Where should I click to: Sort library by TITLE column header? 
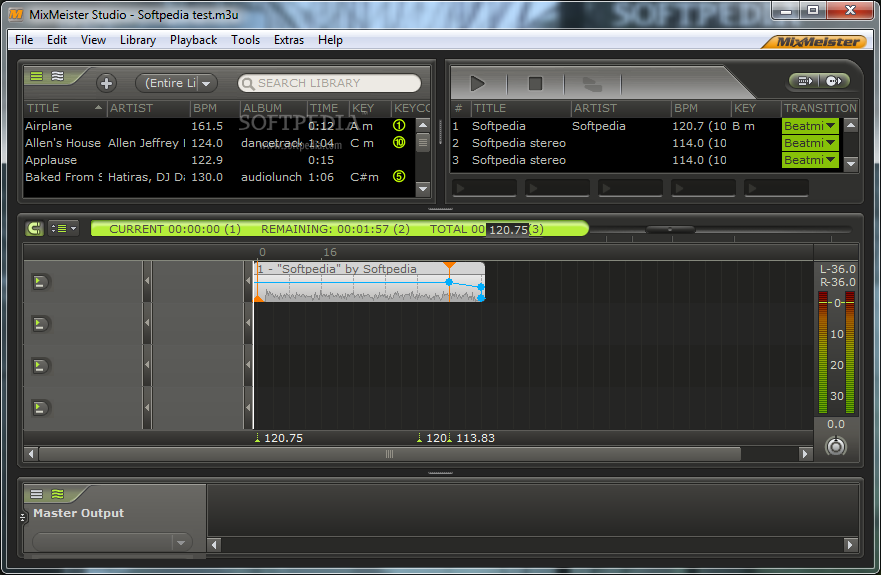click(65, 108)
